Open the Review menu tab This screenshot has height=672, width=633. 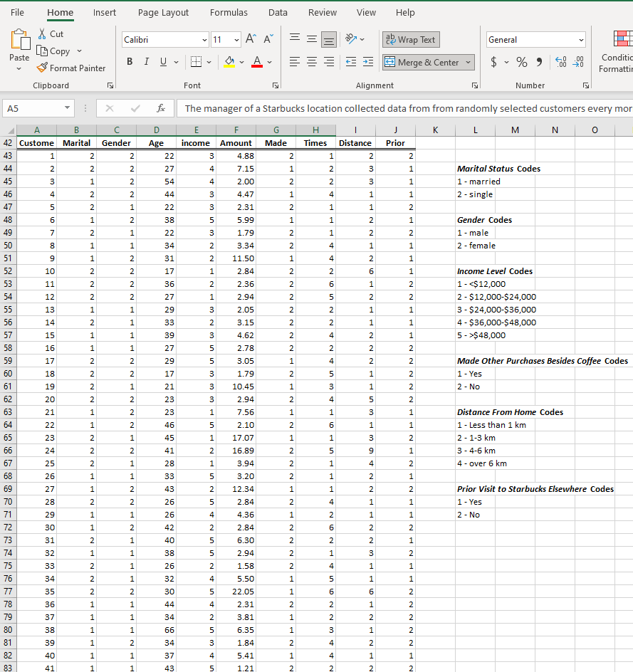(323, 12)
